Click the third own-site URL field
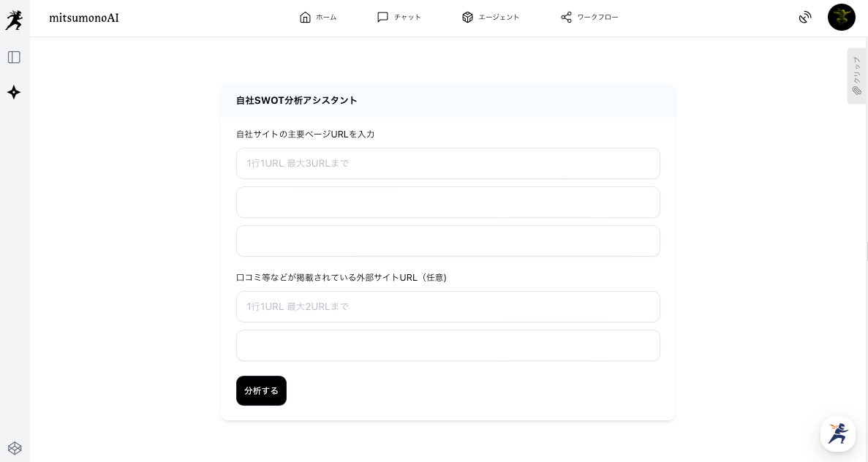868x462 pixels. click(448, 241)
